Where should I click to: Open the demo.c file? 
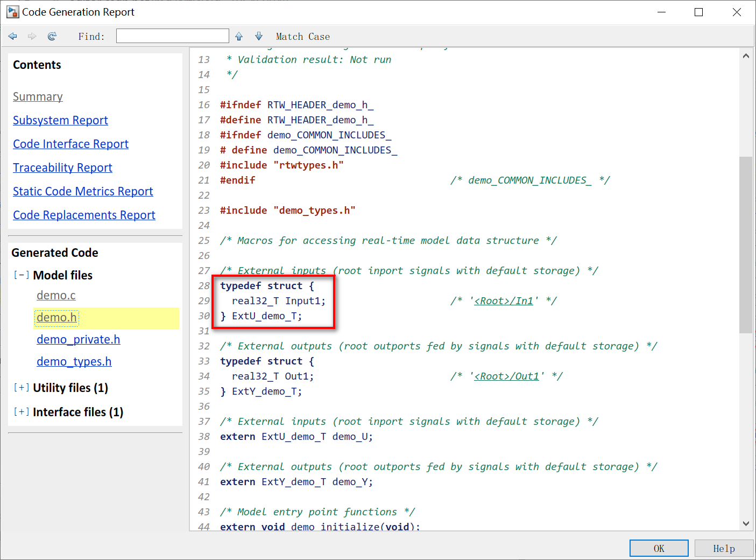point(56,296)
